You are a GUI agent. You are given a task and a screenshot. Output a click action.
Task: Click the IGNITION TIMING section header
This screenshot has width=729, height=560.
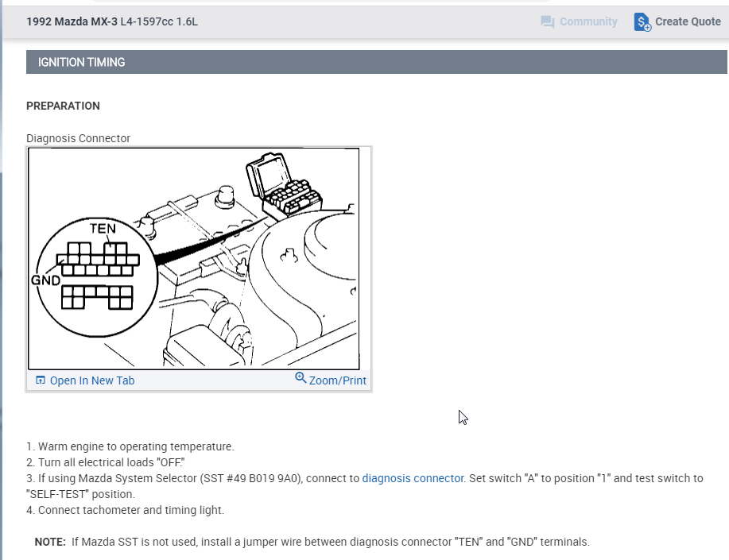click(x=377, y=62)
